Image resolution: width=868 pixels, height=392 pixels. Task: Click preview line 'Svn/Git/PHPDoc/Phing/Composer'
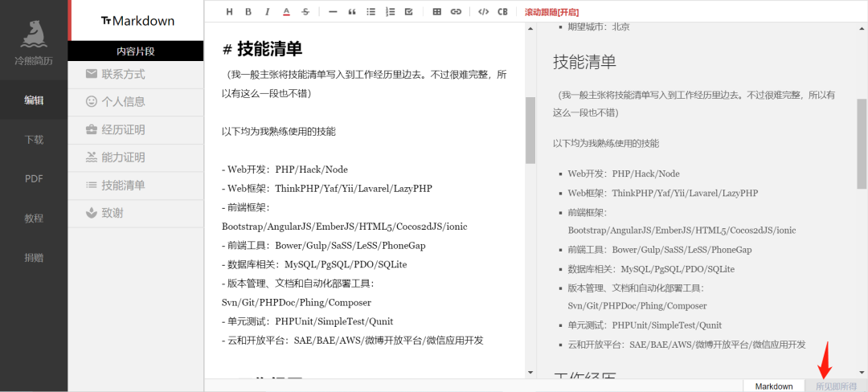637,306
